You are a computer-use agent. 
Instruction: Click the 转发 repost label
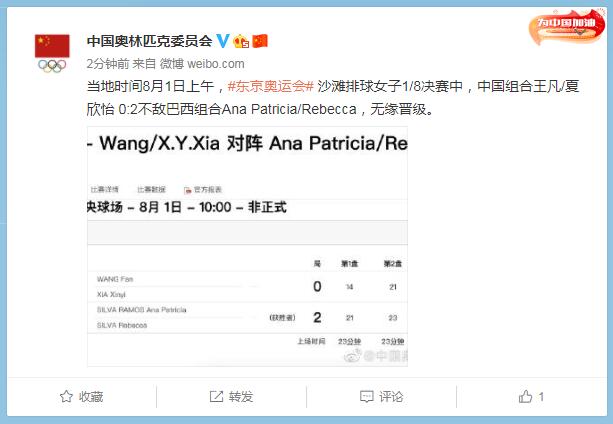pos(241,397)
